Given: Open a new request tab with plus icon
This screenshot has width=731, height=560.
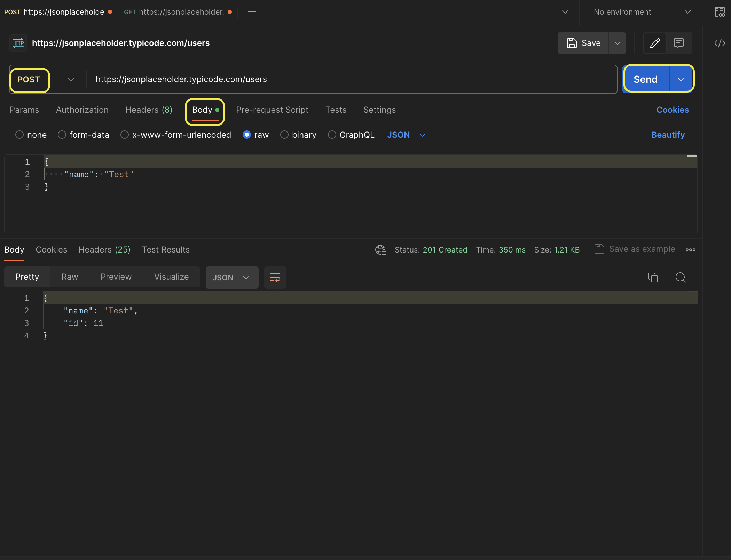Looking at the screenshot, I should pyautogui.click(x=252, y=12).
